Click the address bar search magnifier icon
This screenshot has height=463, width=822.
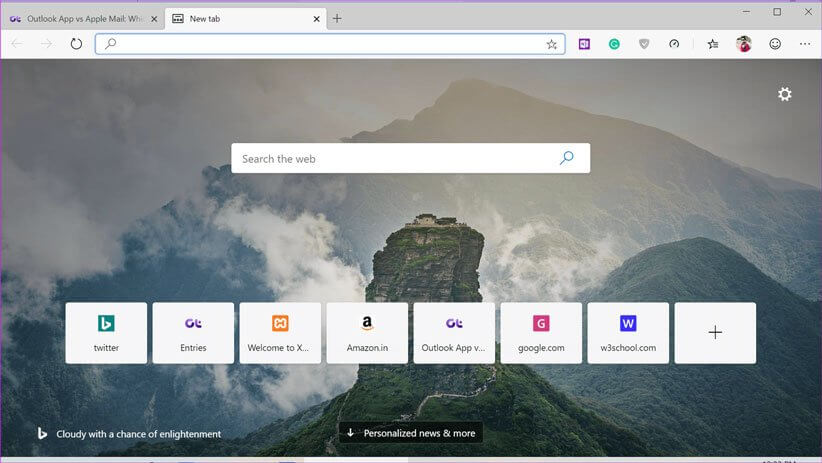(x=110, y=44)
